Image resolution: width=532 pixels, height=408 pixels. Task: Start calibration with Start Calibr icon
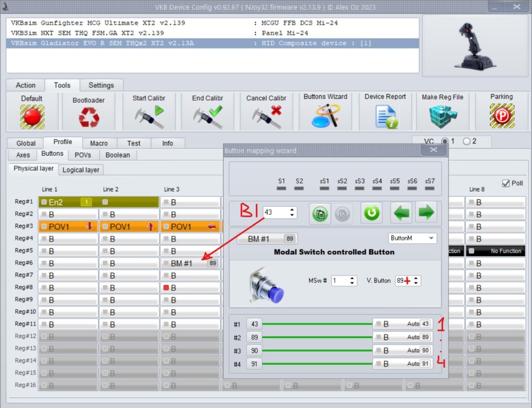(x=148, y=117)
